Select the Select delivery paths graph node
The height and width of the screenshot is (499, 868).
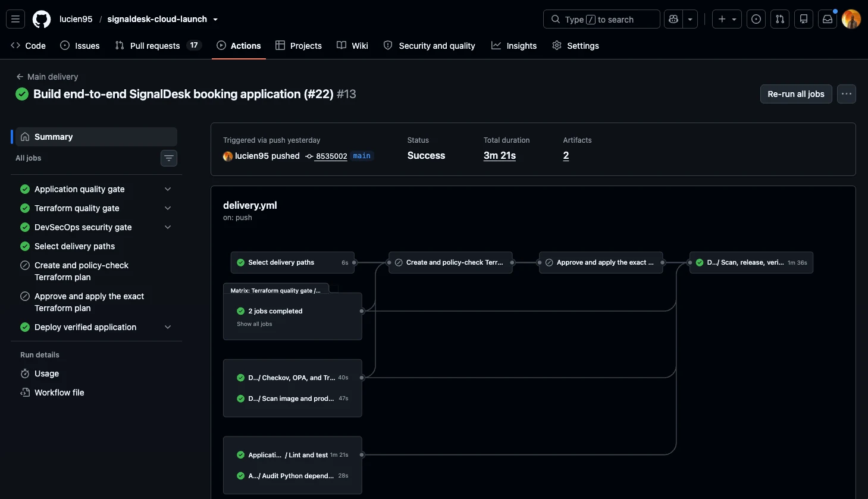coord(293,262)
